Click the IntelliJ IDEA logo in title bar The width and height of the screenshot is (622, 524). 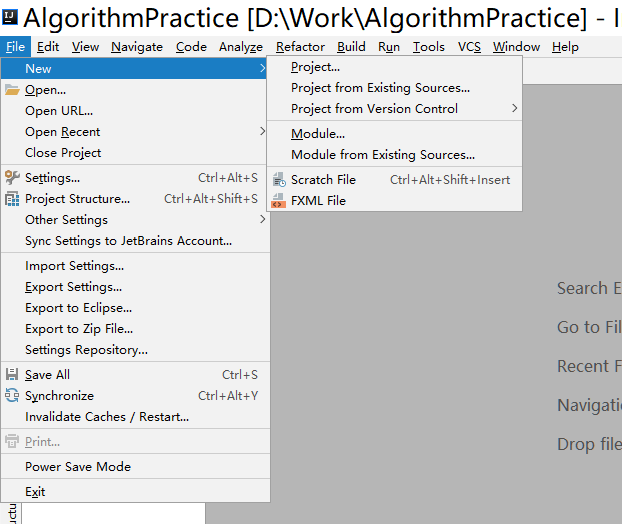[10, 17]
